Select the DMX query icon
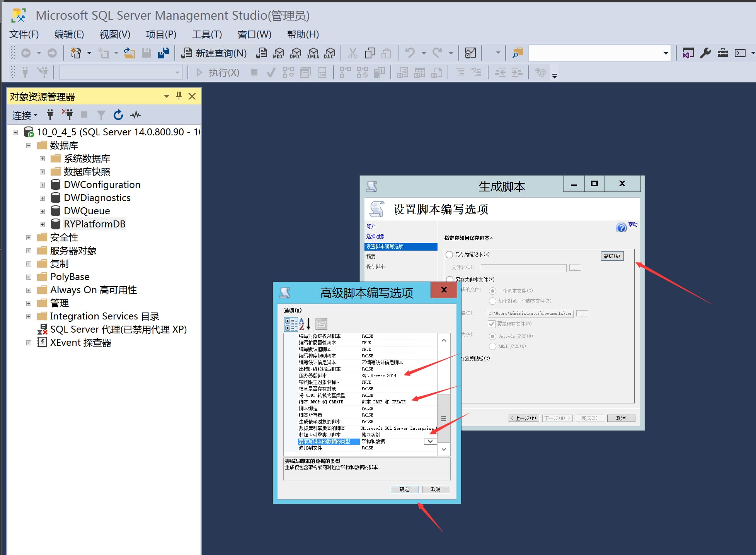 (x=296, y=53)
